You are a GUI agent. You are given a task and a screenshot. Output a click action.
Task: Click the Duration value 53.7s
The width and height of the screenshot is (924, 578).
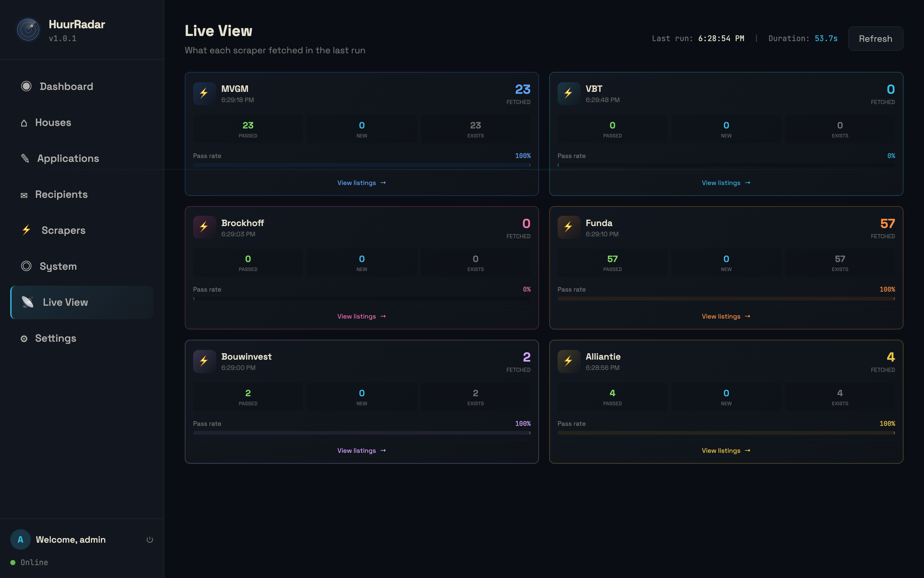(x=826, y=38)
